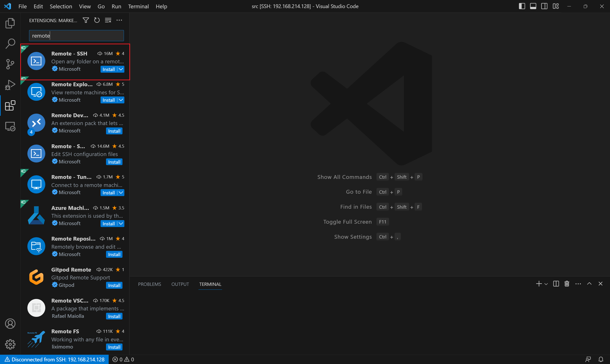Open Azure Machine Learning extension icon
Viewport: 610px width, 364px height.
(36, 215)
